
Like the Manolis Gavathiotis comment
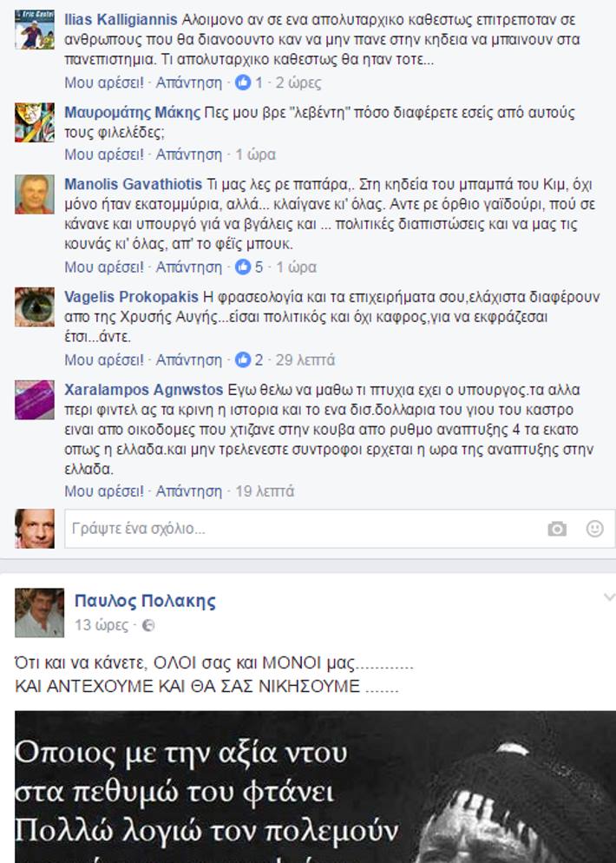point(103,267)
